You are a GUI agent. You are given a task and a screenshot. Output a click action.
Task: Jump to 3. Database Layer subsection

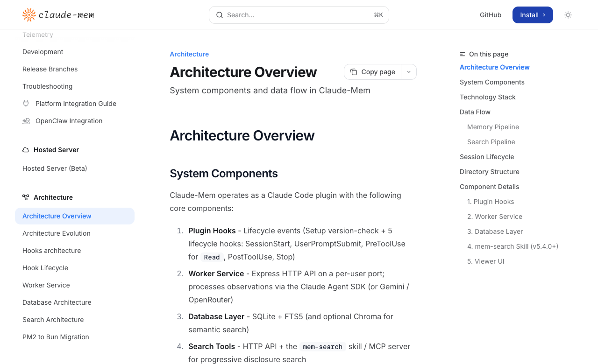(x=495, y=231)
